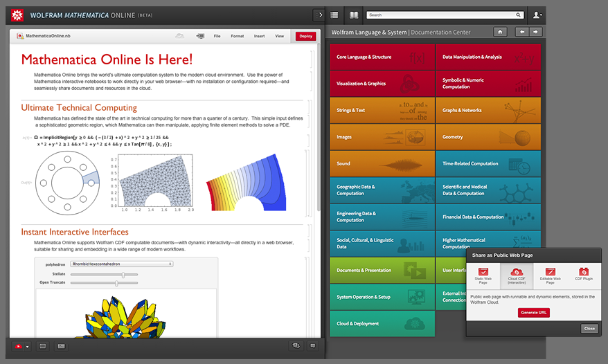Adjust the Open Truncate slider
Image resolution: width=608 pixels, height=364 pixels.
tap(104, 283)
